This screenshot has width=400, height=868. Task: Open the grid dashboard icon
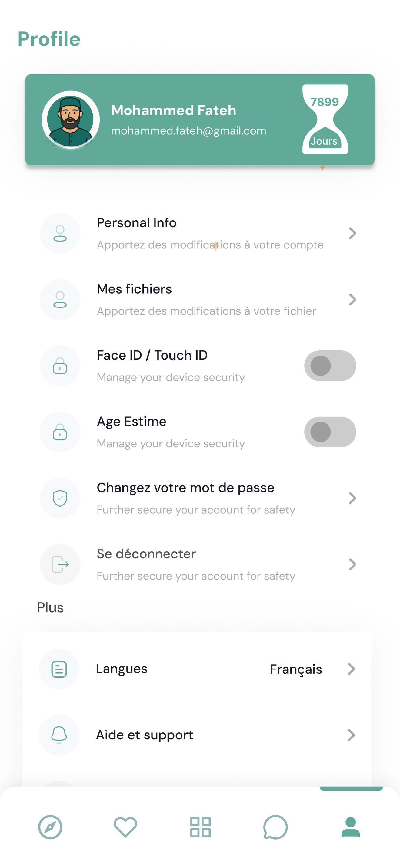point(200,827)
